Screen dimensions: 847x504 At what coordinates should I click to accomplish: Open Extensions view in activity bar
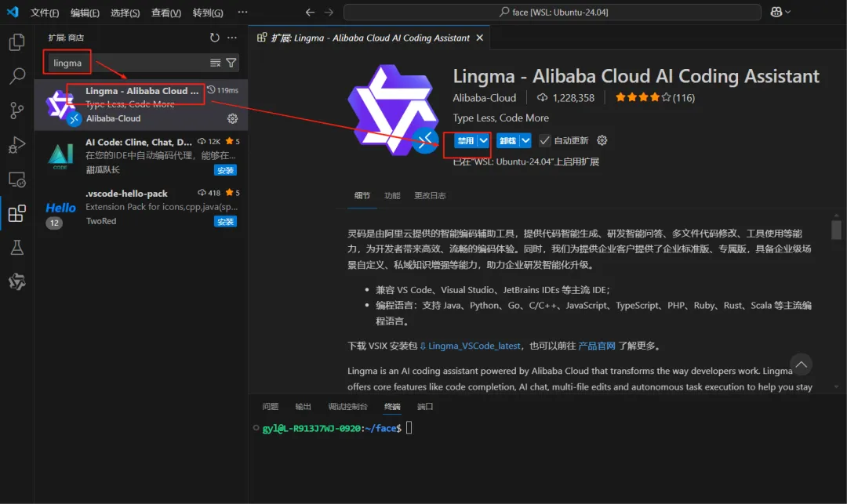pyautogui.click(x=16, y=213)
